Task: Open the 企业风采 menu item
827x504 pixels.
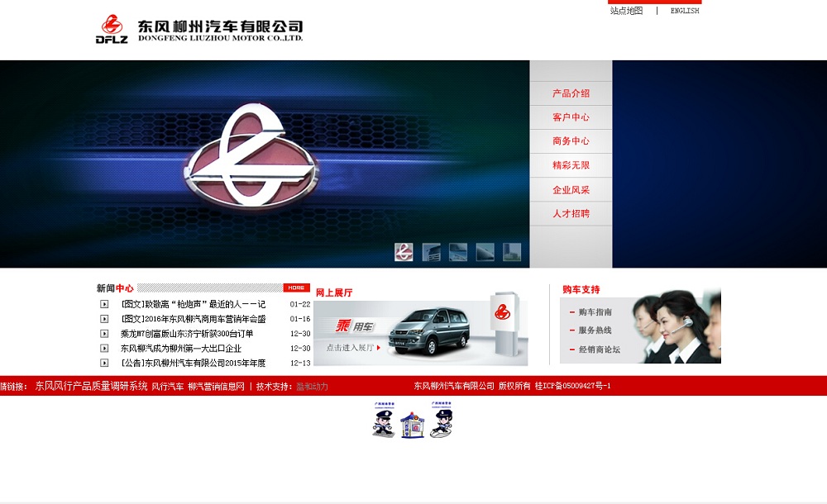Action: (571, 190)
